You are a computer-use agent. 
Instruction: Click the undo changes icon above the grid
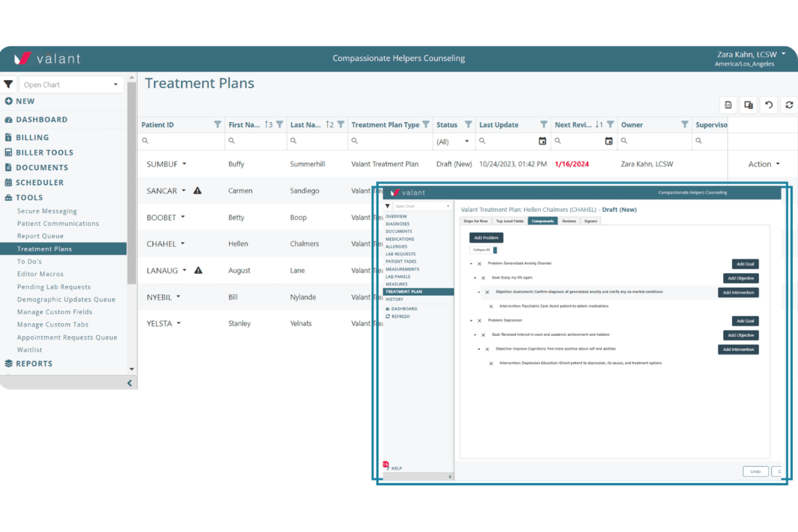pyautogui.click(x=769, y=105)
